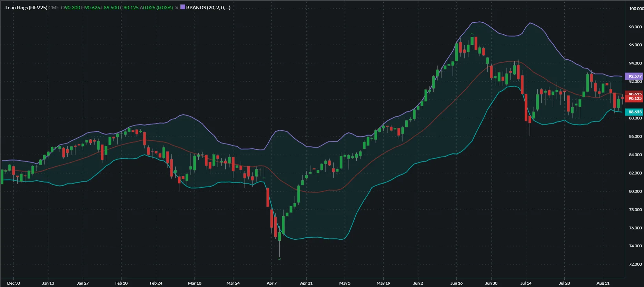Click the CME exchange label in the header
This screenshot has width=644, height=287.
click(53, 8)
